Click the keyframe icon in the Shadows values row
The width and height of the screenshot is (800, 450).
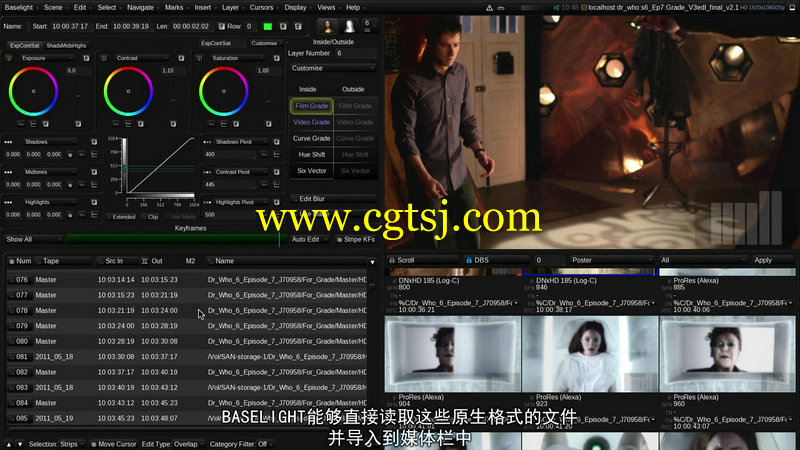coord(82,154)
